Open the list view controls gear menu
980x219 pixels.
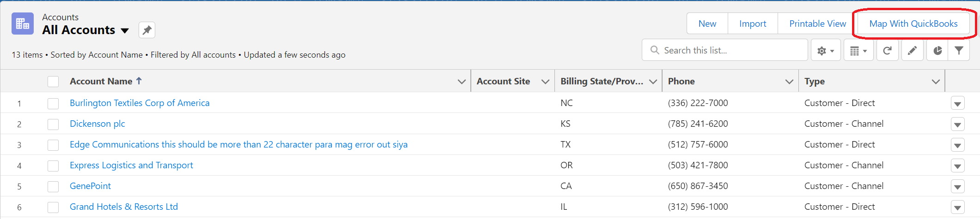tap(825, 50)
